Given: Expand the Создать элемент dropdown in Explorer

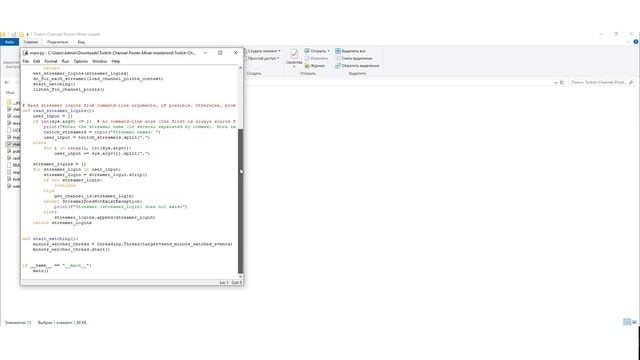Looking at the screenshot, I should [264, 51].
